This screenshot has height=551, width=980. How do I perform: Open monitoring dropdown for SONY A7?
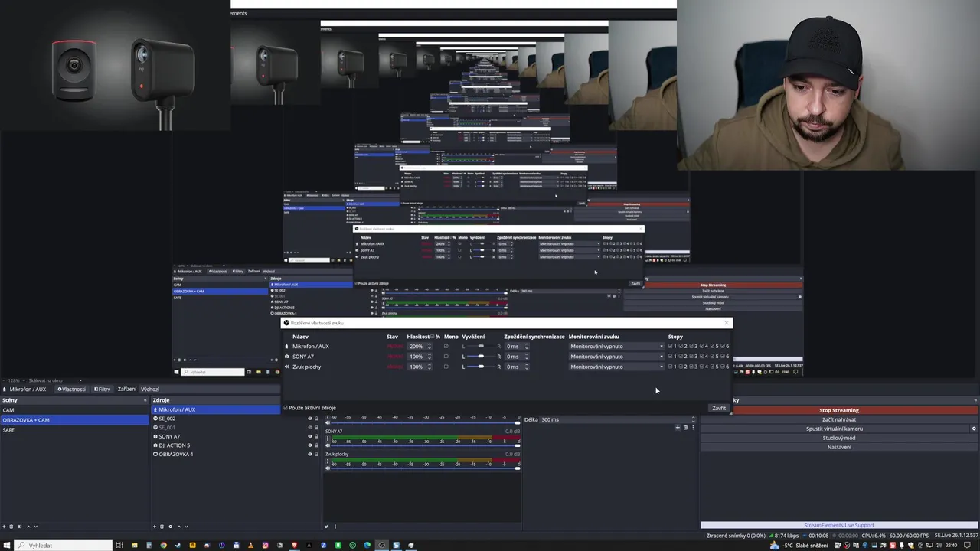pos(616,357)
